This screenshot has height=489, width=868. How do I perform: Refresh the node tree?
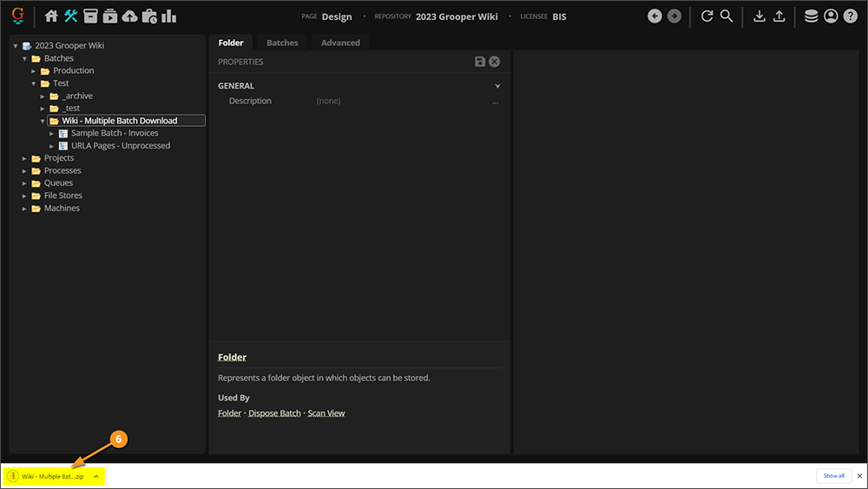click(707, 16)
